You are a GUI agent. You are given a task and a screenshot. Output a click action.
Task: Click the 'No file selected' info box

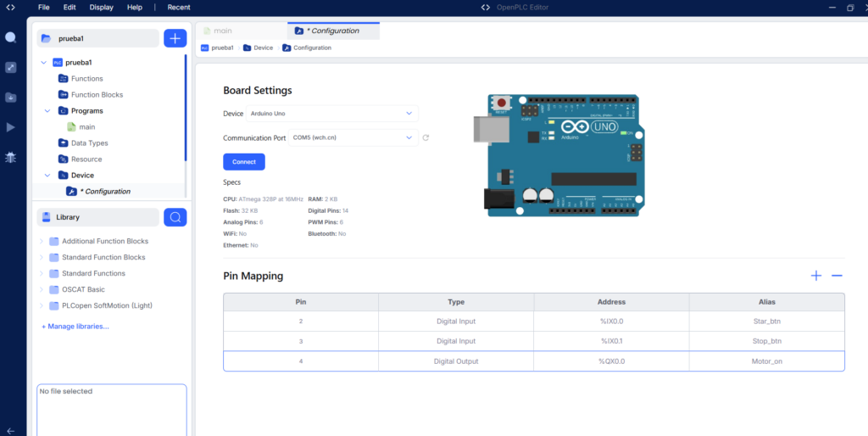point(112,410)
